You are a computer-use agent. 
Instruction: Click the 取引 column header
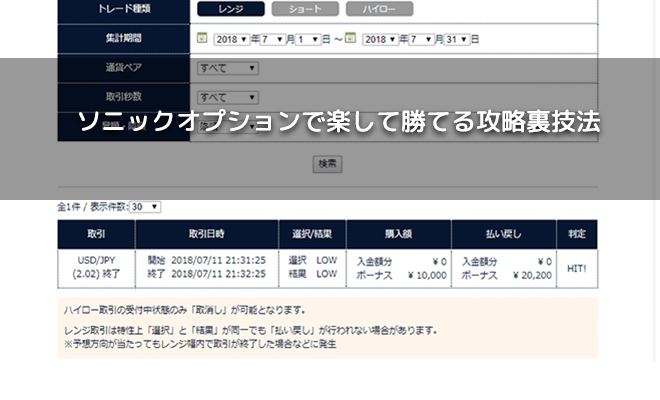pyautogui.click(x=96, y=234)
